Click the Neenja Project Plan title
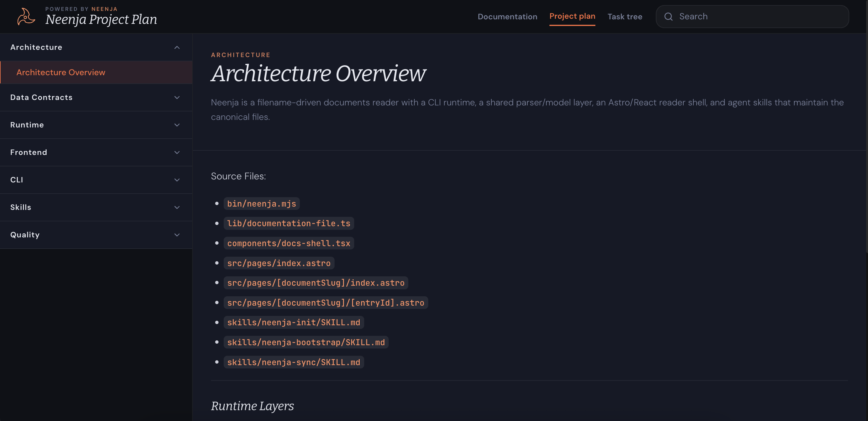Screen dimensions: 868x421 click(101, 20)
